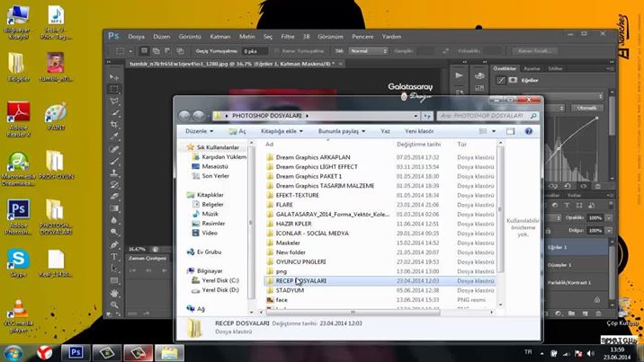Open Explorer help question mark icon
This screenshot has height=362, width=644.
click(529, 131)
